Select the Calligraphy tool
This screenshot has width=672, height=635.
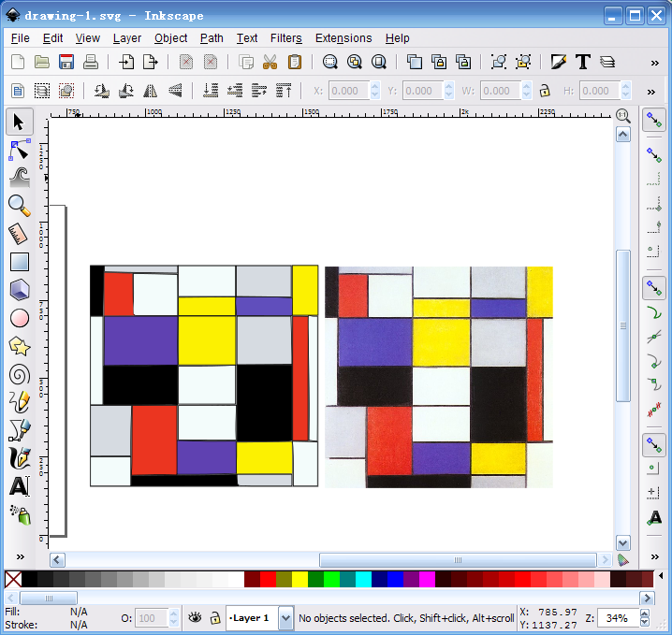click(x=20, y=458)
